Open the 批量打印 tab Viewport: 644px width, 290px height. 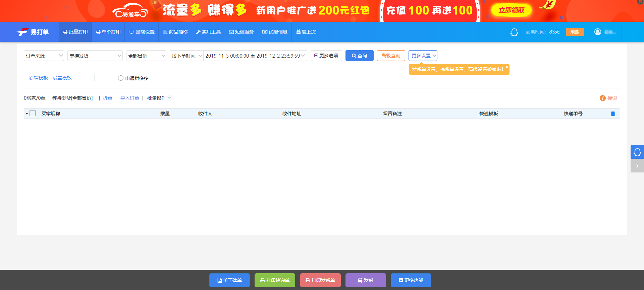pos(75,32)
